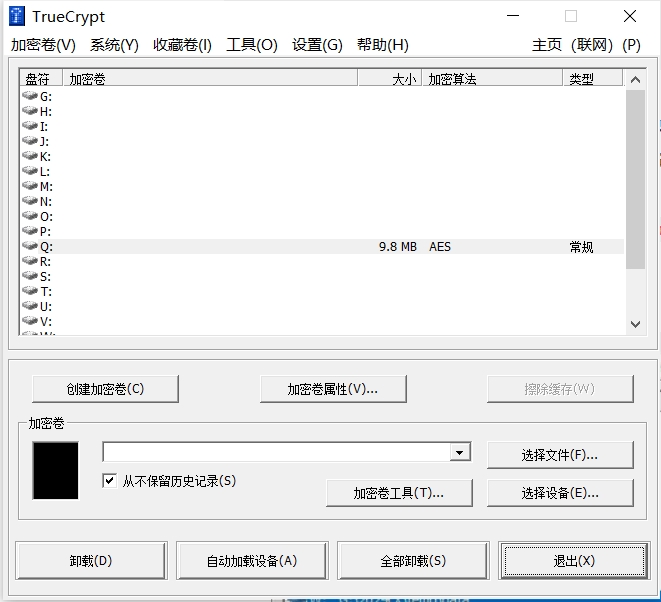
Task: Click the drive icon for T:
Action: coord(30,291)
